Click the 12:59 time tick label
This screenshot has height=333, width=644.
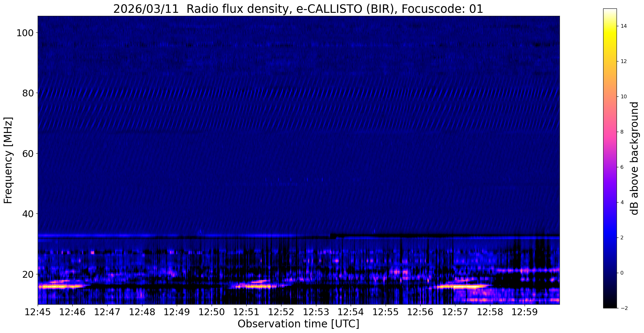525,312
